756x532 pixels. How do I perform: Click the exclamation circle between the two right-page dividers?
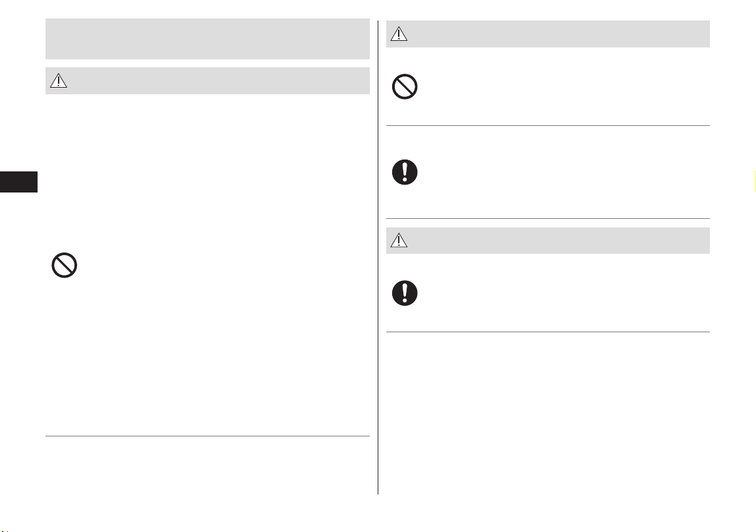(405, 172)
